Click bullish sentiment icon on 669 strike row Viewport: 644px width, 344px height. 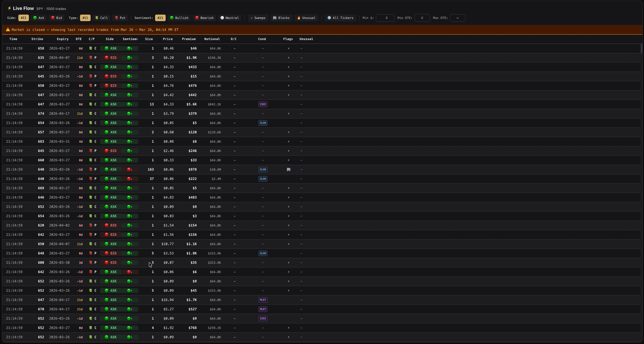click(129, 188)
